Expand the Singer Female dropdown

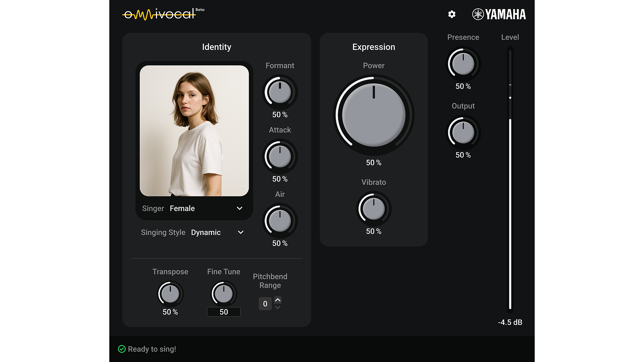pos(239,208)
